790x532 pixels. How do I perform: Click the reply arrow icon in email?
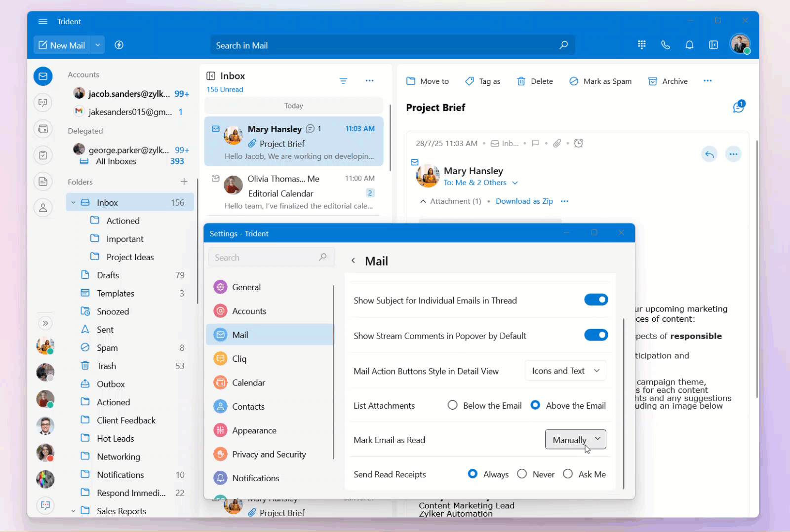click(710, 154)
